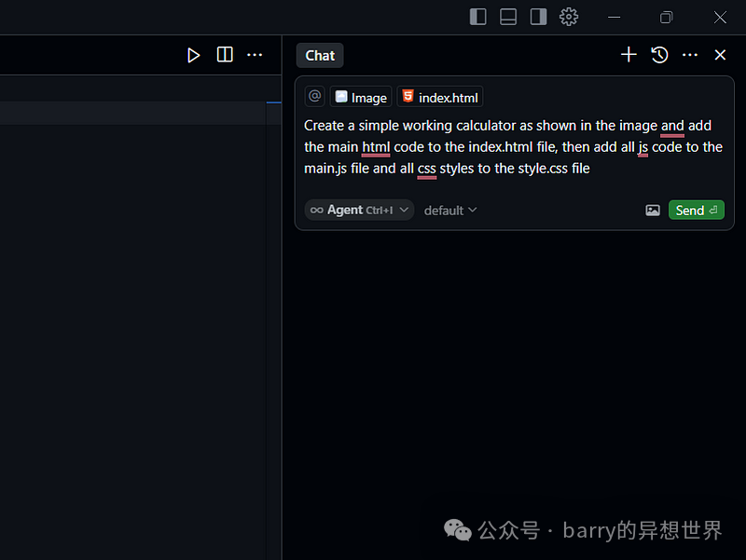Run the current file with the play icon
Viewport: 746px width, 560px height.
coord(193,55)
